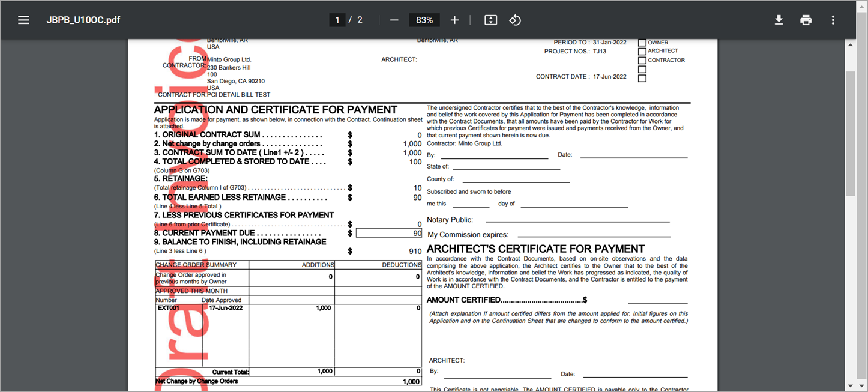Open the more actions menu

tap(833, 20)
